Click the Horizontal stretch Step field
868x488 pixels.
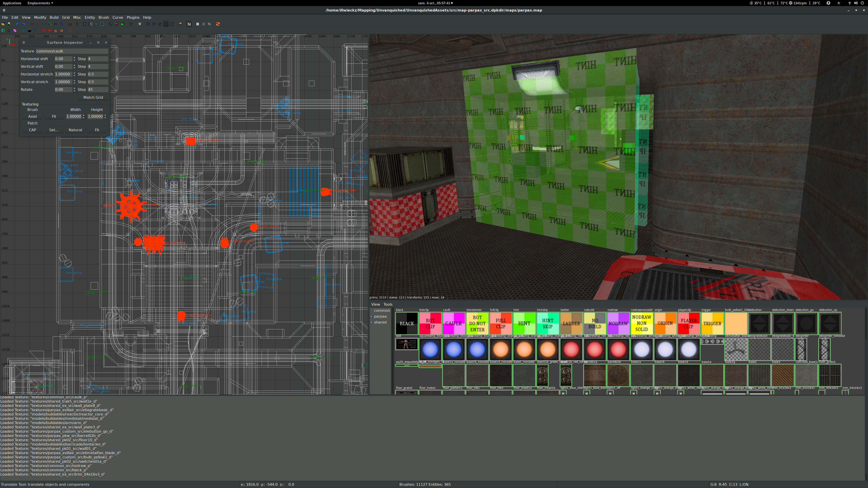point(98,74)
